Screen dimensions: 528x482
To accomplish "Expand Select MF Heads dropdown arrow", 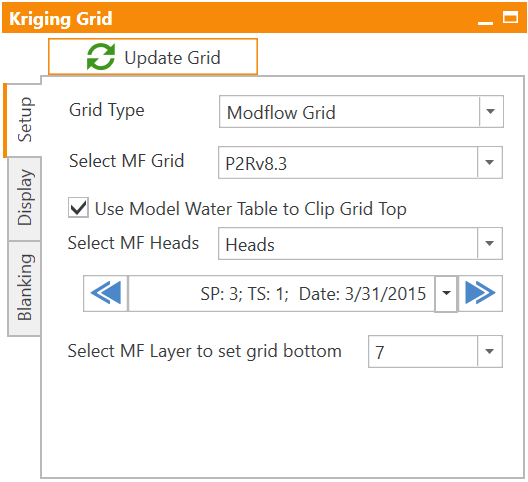I will pos(490,244).
